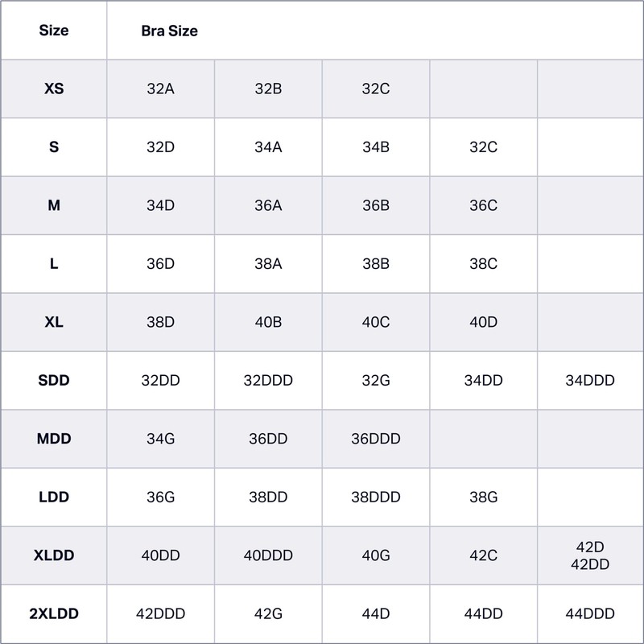
Task: Select the 40C bra size cell
Action: 376,322
